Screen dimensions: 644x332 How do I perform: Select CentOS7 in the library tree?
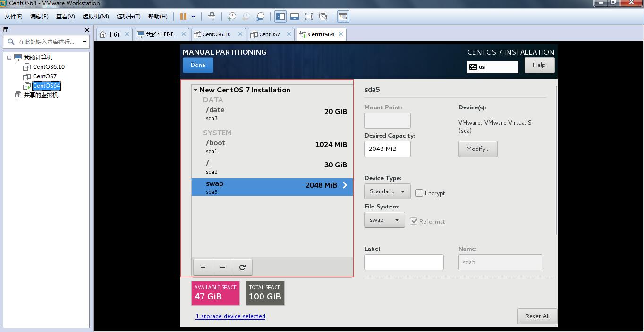[x=45, y=76]
